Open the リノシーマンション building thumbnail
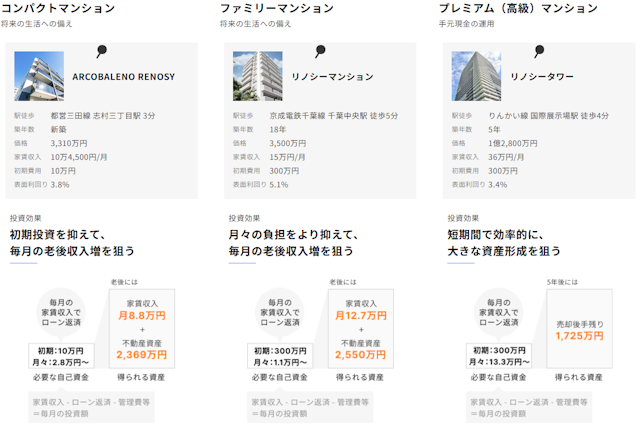 pos(258,76)
